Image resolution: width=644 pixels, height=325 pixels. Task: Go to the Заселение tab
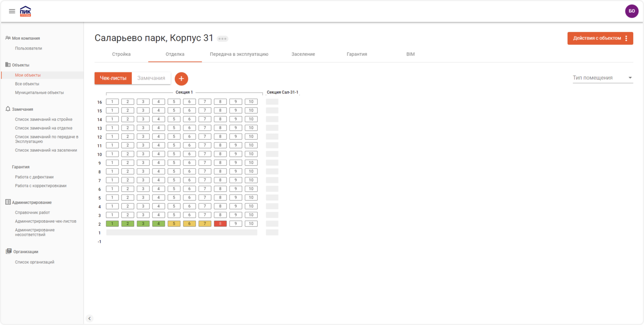coord(303,54)
